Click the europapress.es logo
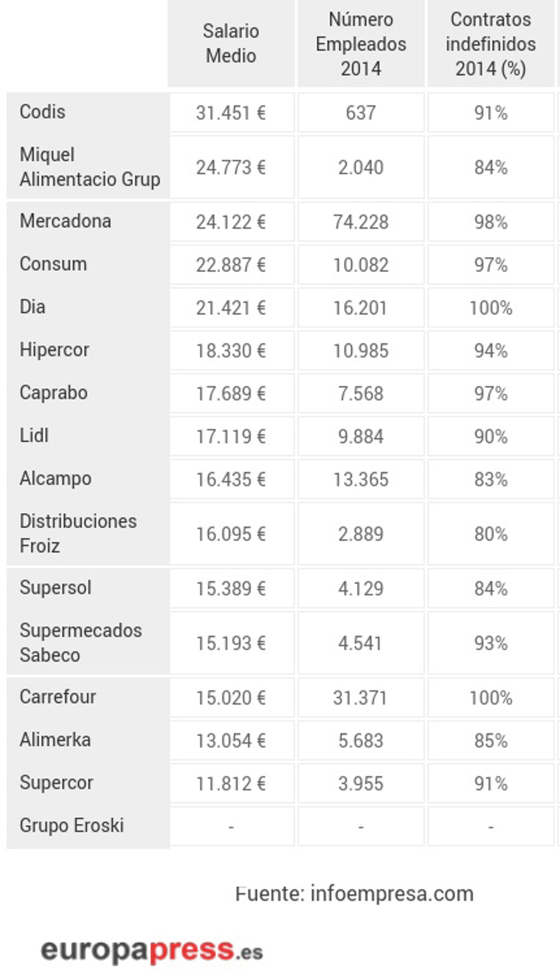560x975 pixels. (152, 951)
